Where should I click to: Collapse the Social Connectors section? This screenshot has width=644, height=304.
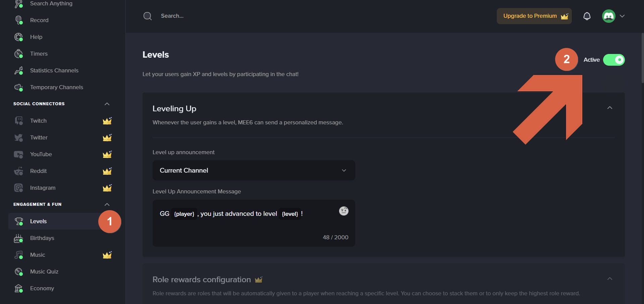coord(107,104)
